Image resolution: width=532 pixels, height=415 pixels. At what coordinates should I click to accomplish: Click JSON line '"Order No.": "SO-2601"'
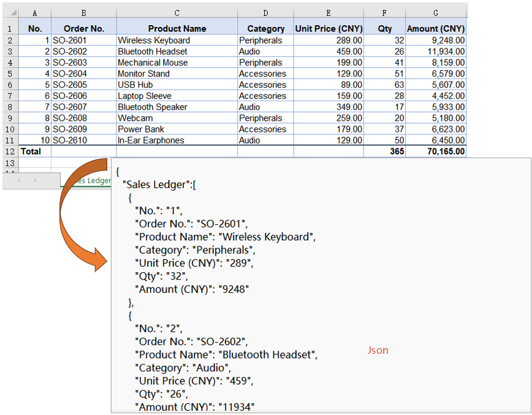191,224
